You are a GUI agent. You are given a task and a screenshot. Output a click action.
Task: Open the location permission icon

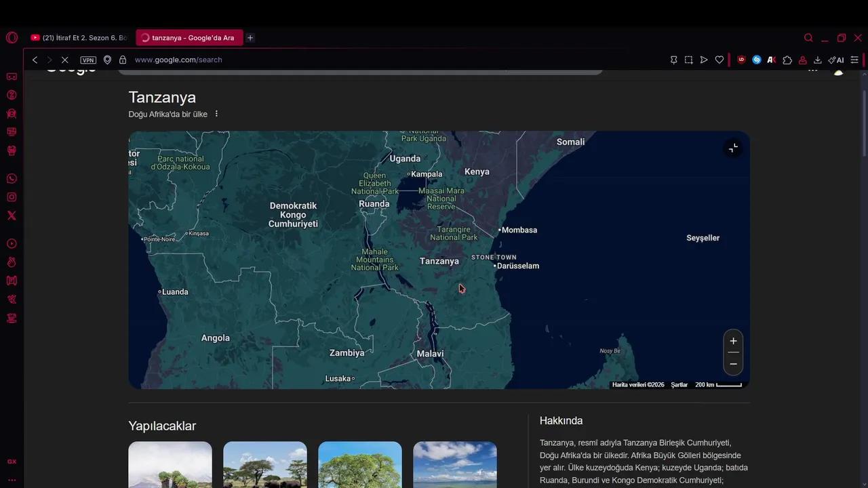tap(107, 60)
